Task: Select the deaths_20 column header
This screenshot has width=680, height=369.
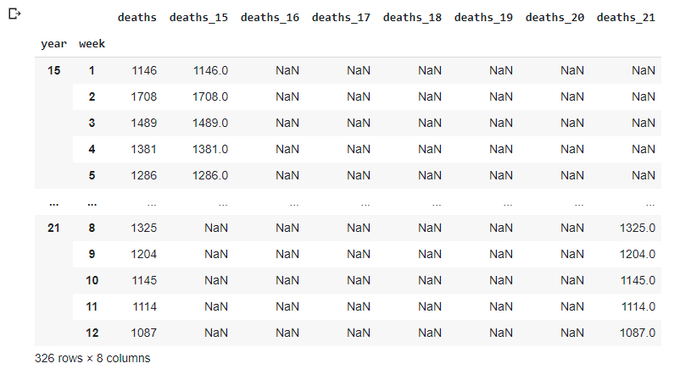Action: click(x=555, y=17)
